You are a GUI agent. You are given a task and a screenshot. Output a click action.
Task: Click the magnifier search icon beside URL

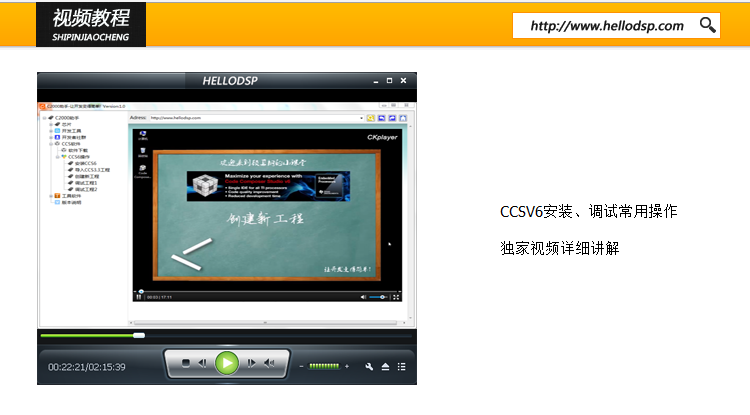pos(707,25)
